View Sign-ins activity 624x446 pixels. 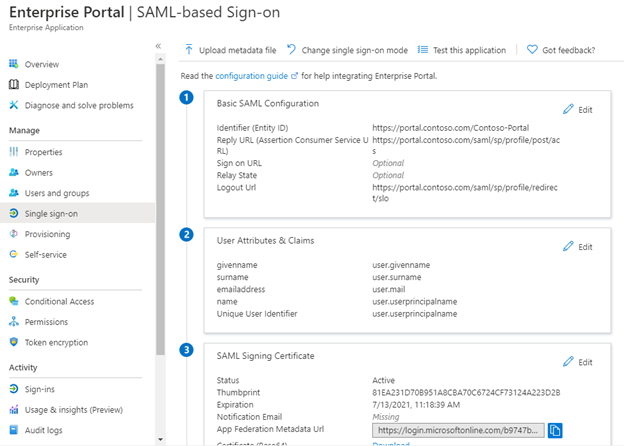[x=39, y=389]
